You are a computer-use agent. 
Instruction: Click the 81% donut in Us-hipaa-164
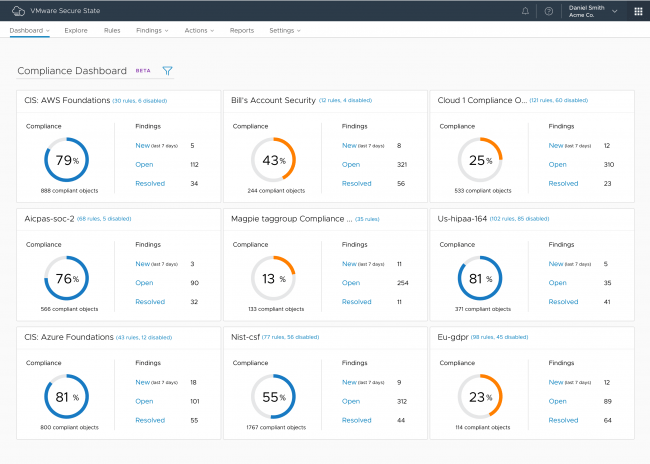pyautogui.click(x=480, y=278)
